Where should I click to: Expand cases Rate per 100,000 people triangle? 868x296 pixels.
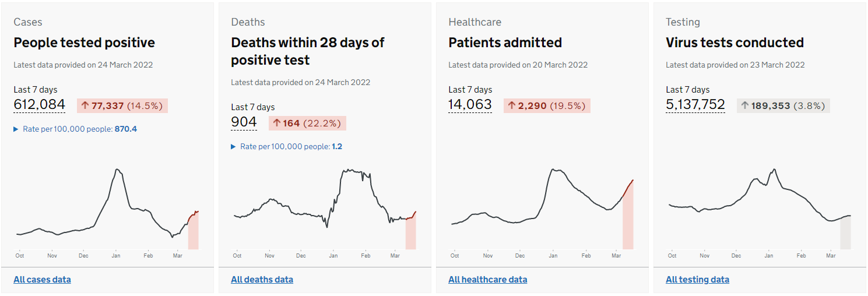coord(16,129)
